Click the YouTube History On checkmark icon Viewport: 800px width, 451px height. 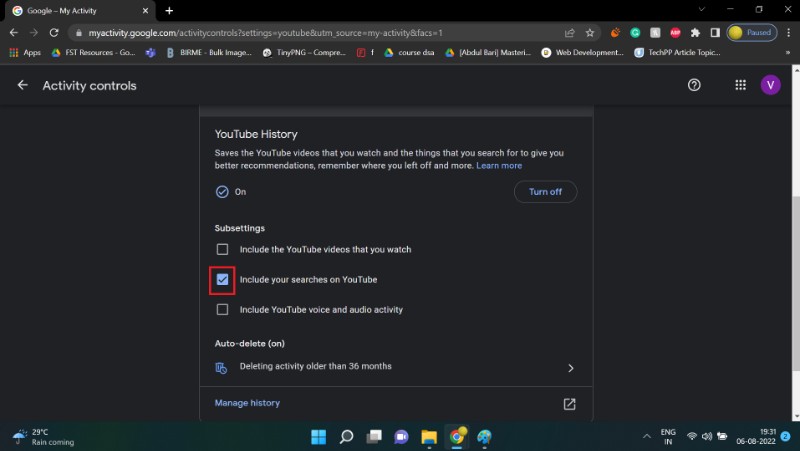[x=222, y=192]
